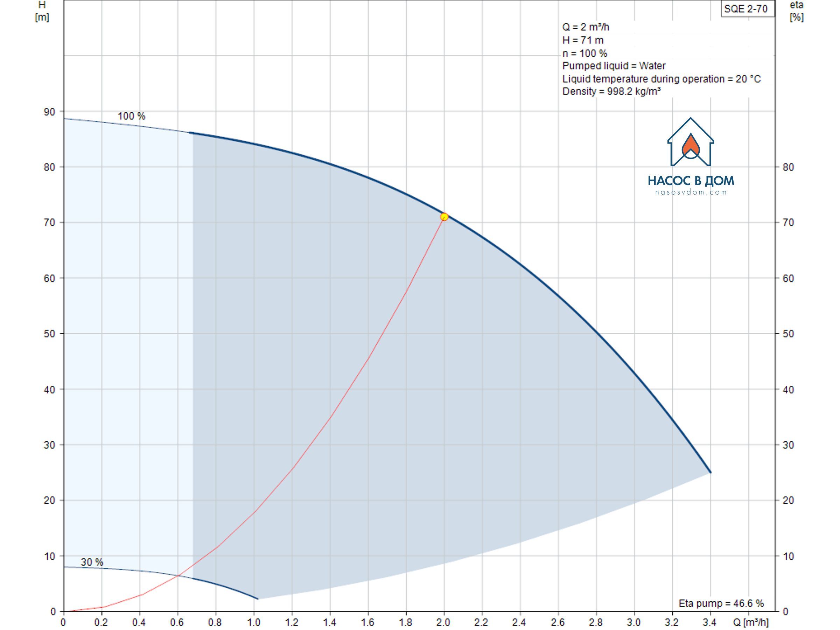The width and height of the screenshot is (840, 630).
Task: Click the 90 tick on head axis
Action: (49, 112)
